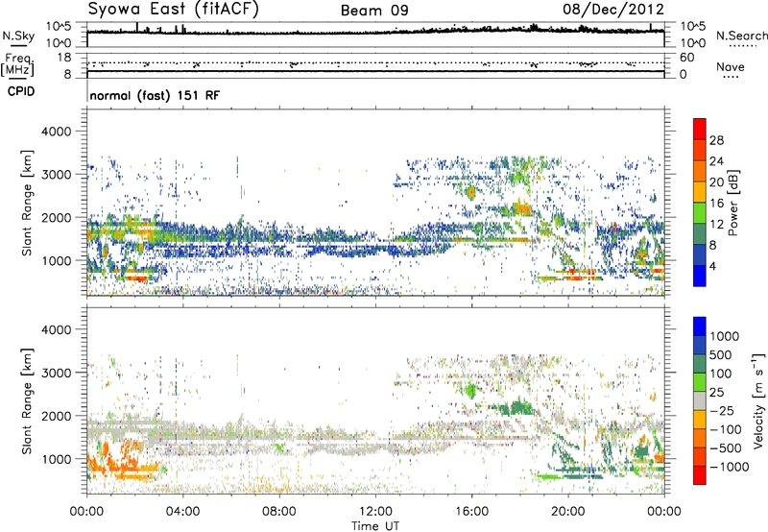The width and height of the screenshot is (768, 532).
Task: Pick the red -1000 velocity colorbar segment
Action: pyautogui.click(x=700, y=475)
